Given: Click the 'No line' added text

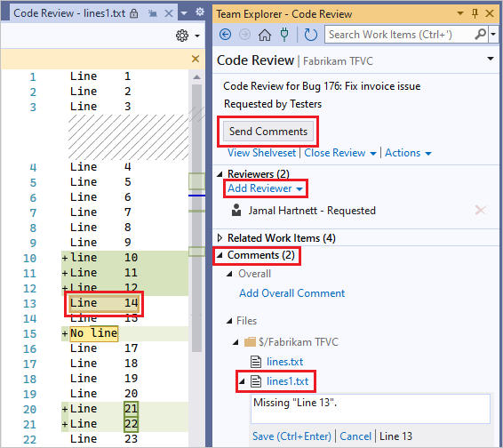Looking at the screenshot, I should (93, 333).
